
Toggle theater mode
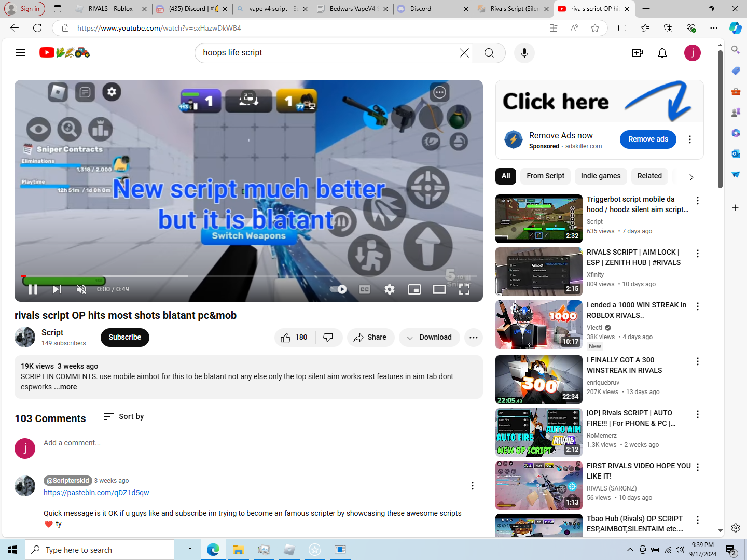pos(439,289)
